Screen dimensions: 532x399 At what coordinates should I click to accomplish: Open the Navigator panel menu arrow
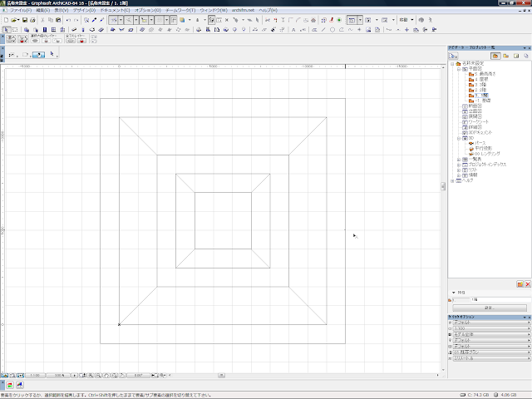[525, 48]
